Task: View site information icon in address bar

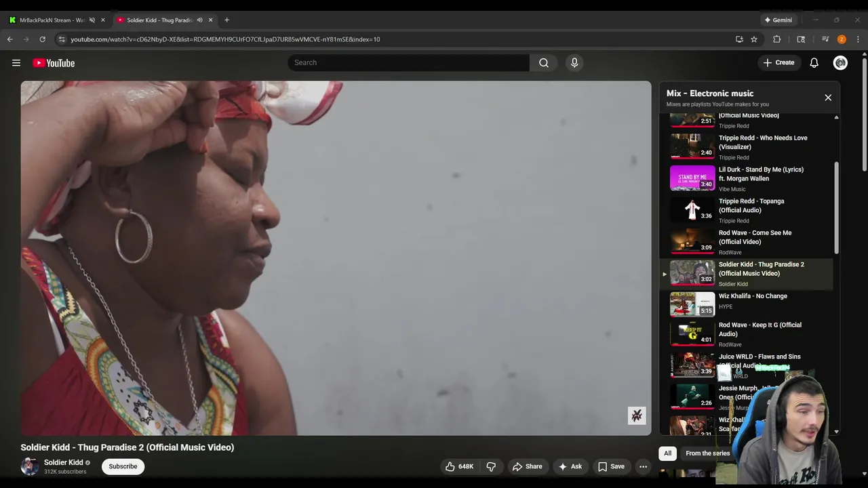Action: click(62, 39)
